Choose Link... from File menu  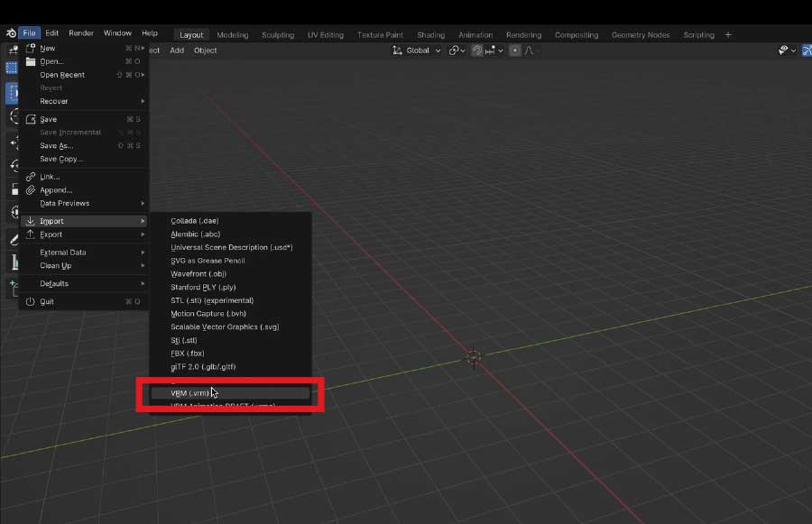point(83,177)
